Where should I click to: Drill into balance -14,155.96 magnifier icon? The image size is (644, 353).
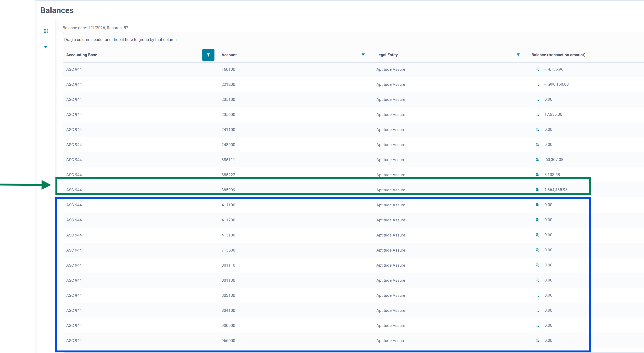537,69
